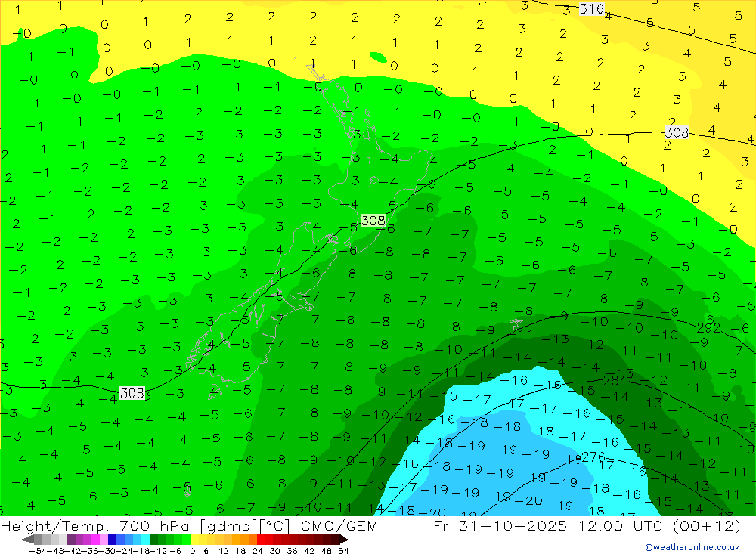The width and height of the screenshot is (756, 554).
Task: Click the '(00+12)' forecast offset text
Action: tap(706, 526)
